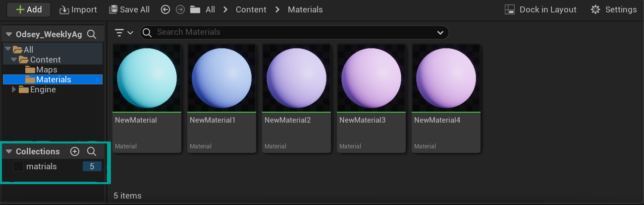644x205 pixels.
Task: Select the NewMaterial1 blue sphere thumbnail
Action: coord(221,78)
